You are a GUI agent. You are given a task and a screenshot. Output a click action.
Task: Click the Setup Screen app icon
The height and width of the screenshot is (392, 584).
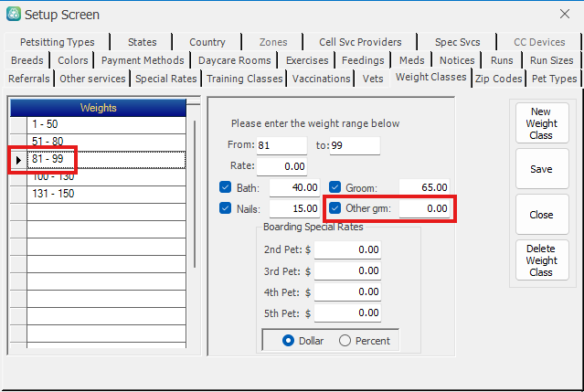14,14
